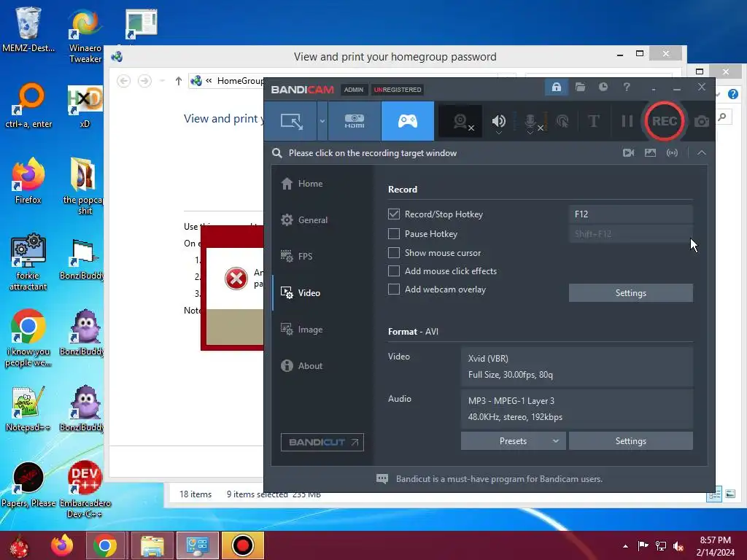This screenshot has width=747, height=560.
Task: Click the BANDICUT link button
Action: pos(322,442)
